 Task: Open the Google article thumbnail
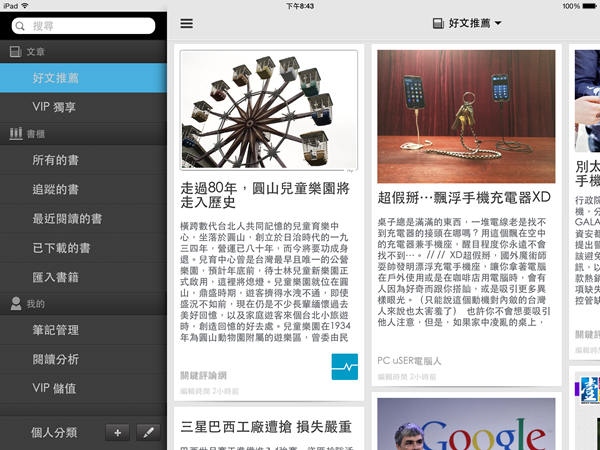click(466, 424)
